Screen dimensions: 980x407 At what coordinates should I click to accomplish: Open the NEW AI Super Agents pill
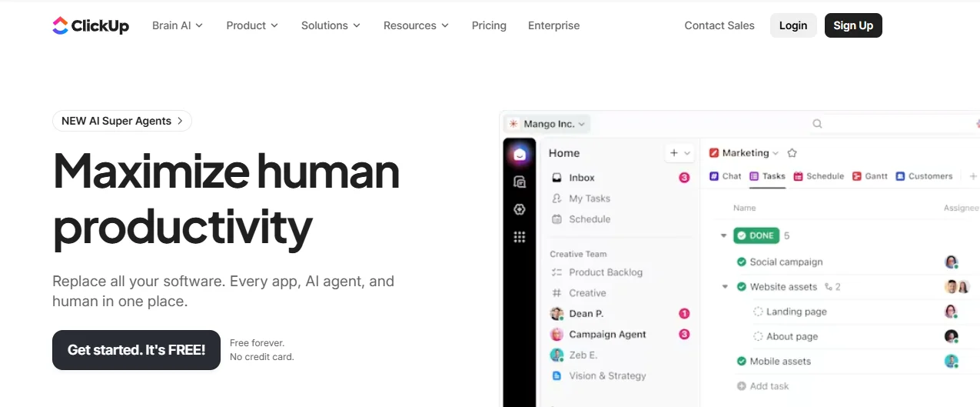(121, 121)
